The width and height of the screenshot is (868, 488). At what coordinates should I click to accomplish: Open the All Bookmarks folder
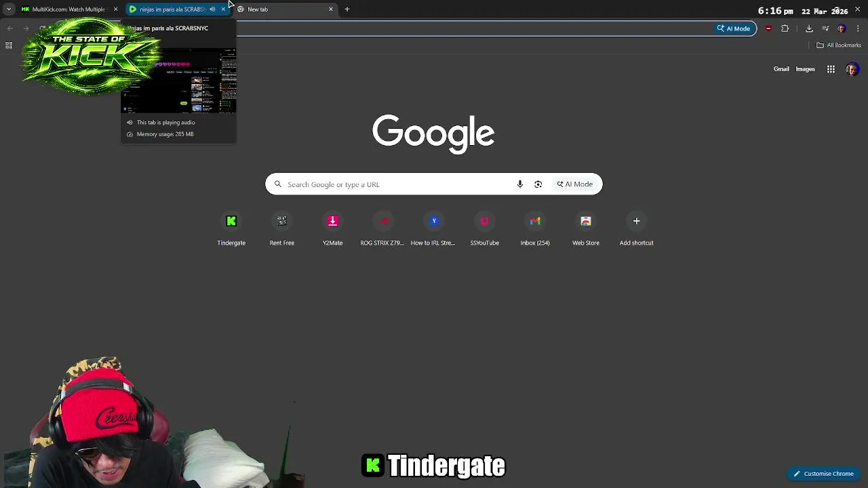[839, 45]
